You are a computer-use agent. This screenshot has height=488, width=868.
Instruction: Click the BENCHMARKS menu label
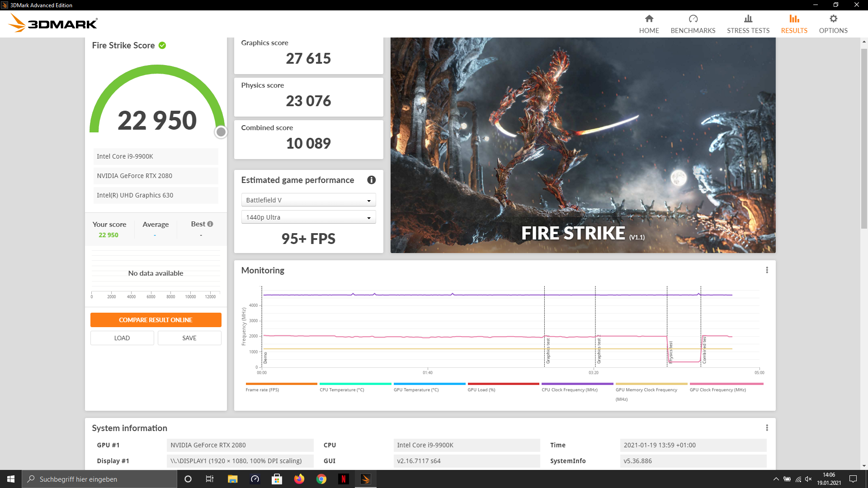click(693, 31)
